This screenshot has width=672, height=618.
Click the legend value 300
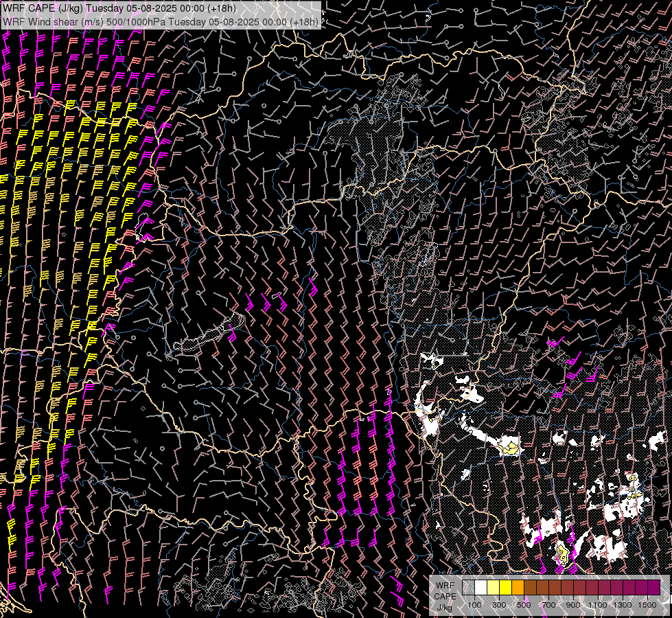[x=499, y=605]
